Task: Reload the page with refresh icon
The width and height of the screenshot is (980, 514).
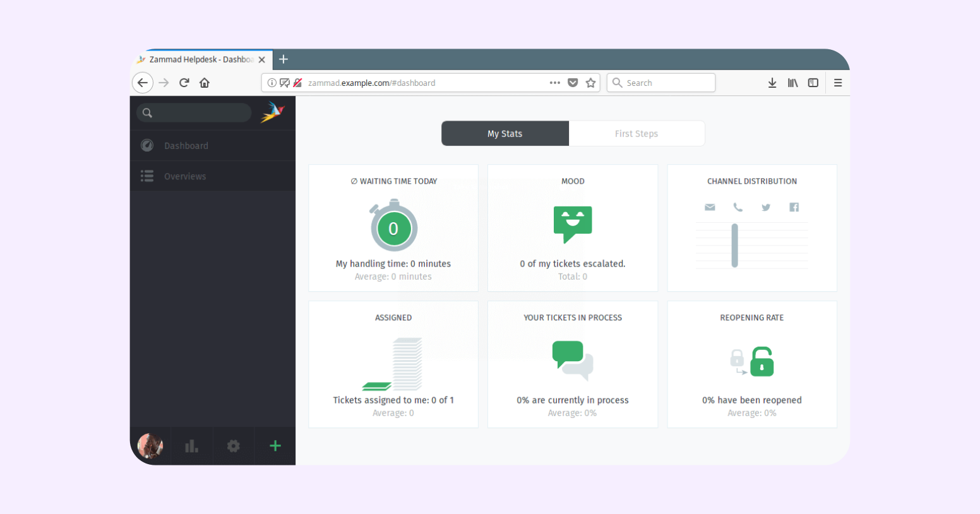Action: click(x=184, y=83)
